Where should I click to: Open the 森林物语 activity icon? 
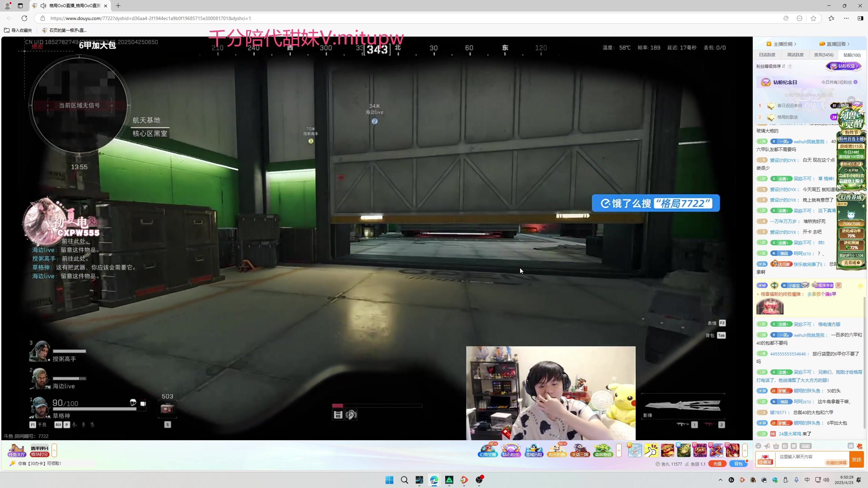pyautogui.click(x=603, y=450)
